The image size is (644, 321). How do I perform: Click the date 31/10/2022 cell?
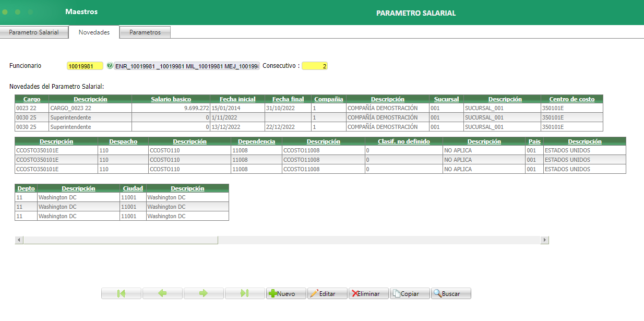tap(288, 108)
